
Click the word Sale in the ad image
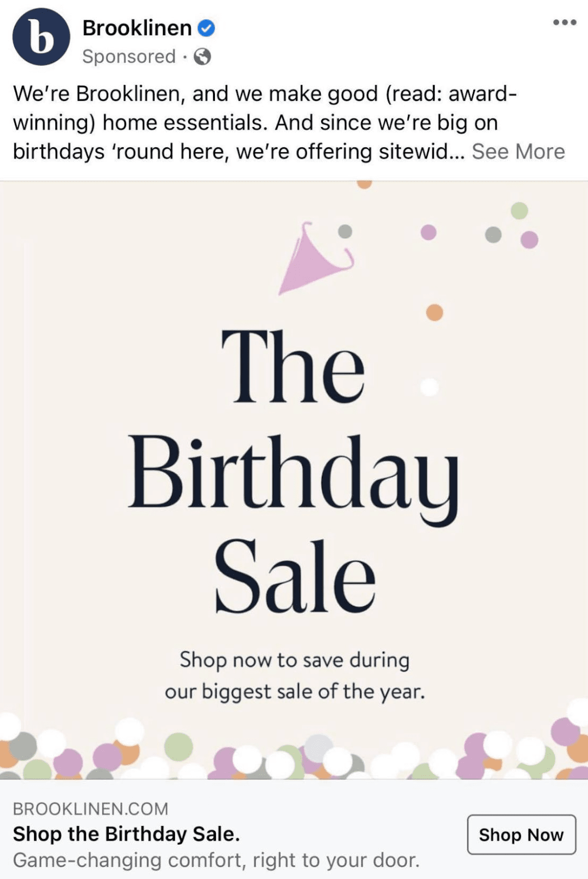(x=295, y=576)
